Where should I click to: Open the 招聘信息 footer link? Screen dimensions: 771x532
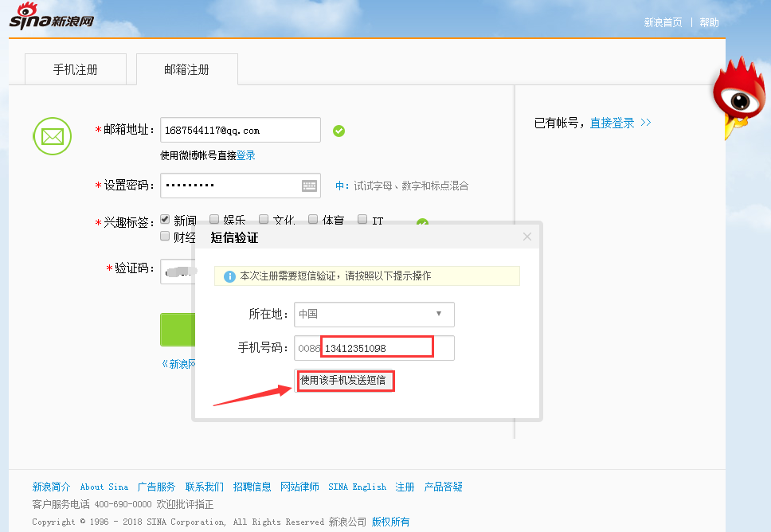[252, 487]
